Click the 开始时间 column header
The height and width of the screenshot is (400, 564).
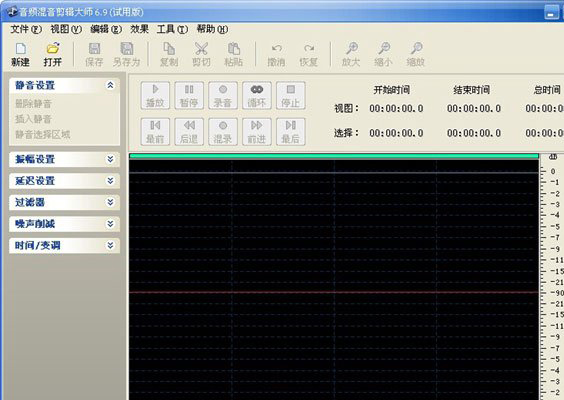point(392,90)
